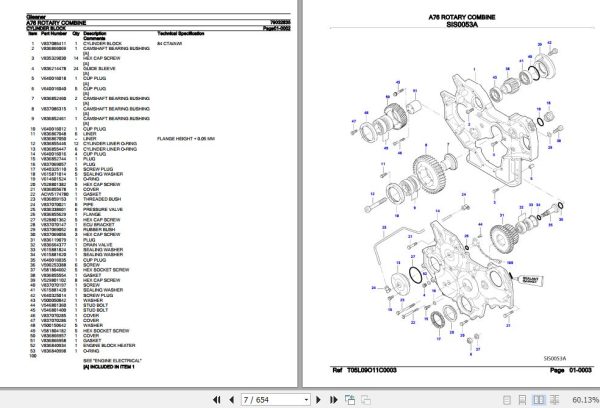The height and width of the screenshot is (408, 600).
Task: Click the Part Number column header
Action: pos(54,34)
